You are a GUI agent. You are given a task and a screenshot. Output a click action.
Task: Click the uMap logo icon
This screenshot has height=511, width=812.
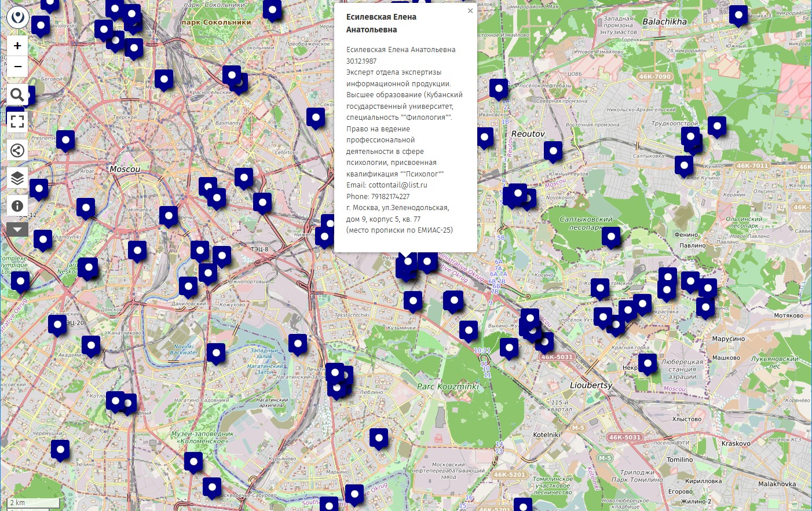[x=18, y=17]
